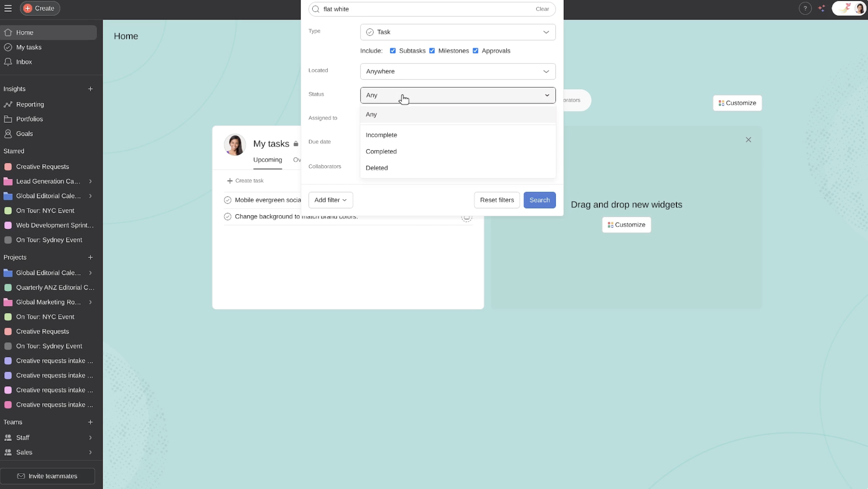The height and width of the screenshot is (489, 868).
Task: Open the help question mark icon
Action: [805, 8]
